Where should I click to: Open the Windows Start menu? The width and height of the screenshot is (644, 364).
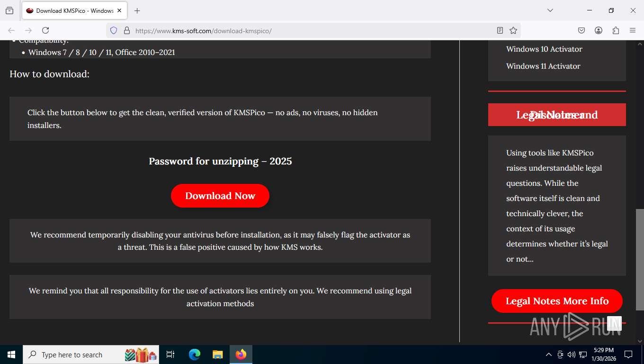11,355
